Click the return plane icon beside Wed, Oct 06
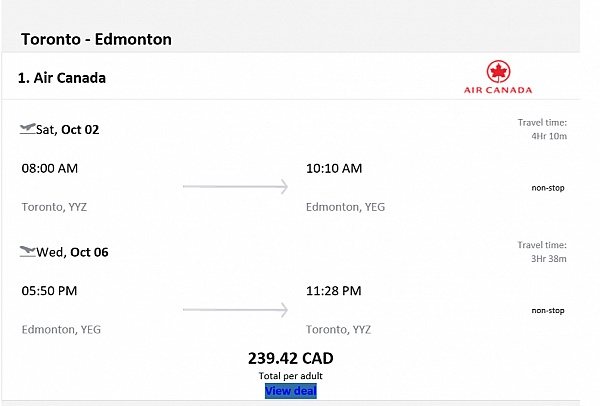The height and width of the screenshot is (406, 600). coord(27,251)
